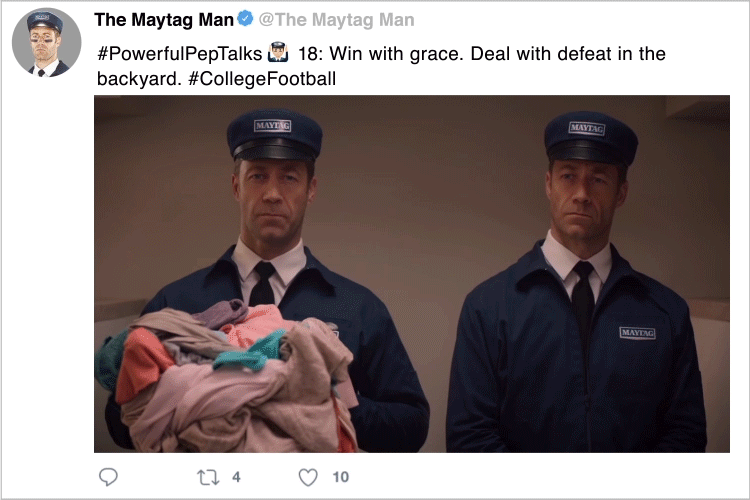Click the Maytag badge on right man's jacket
Image resolution: width=750 pixels, height=500 pixels.
(x=637, y=333)
